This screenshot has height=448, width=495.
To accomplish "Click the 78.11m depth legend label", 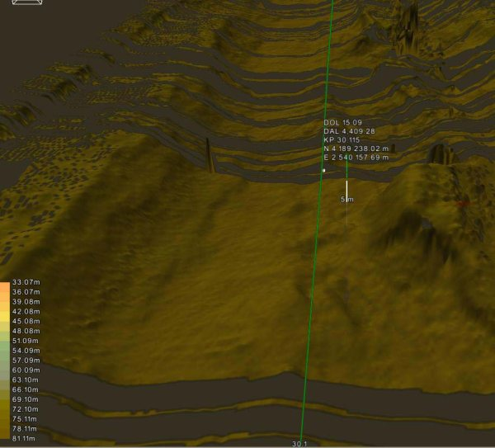I will [25, 428].
